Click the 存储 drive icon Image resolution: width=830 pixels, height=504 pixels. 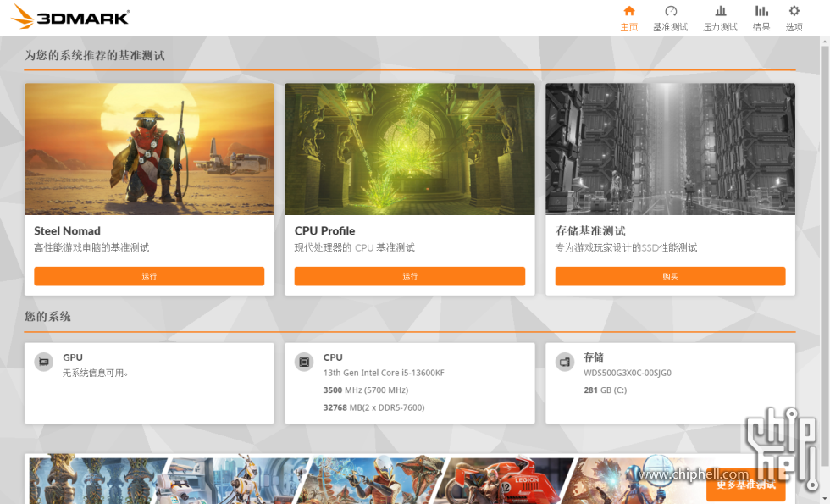pos(565,363)
